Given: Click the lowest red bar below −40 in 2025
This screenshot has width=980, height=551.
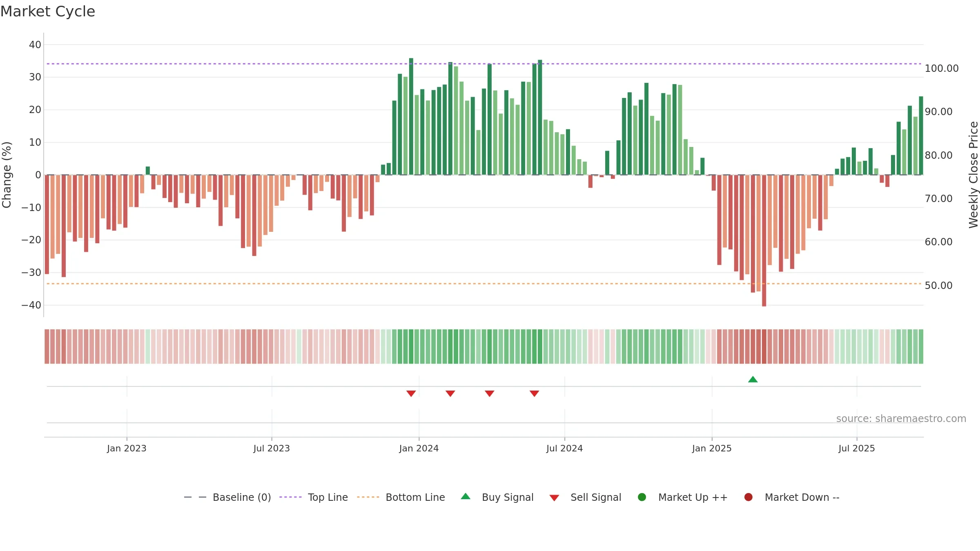Looking at the screenshot, I should pyautogui.click(x=764, y=241).
